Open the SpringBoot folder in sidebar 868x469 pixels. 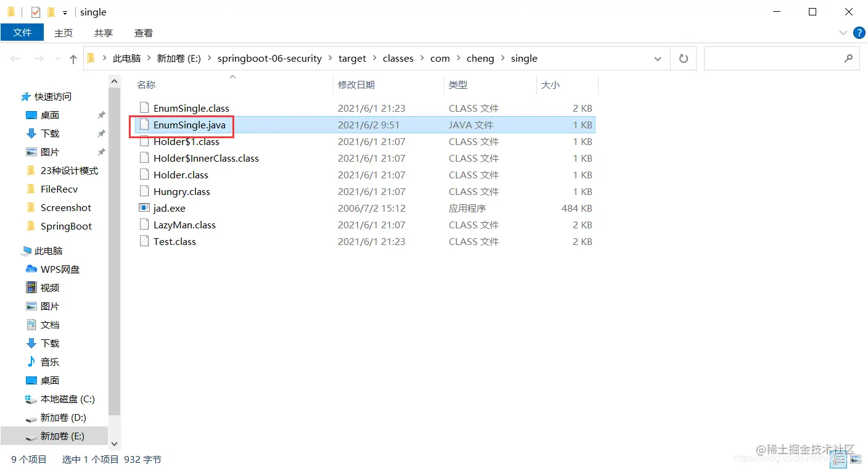[66, 226]
